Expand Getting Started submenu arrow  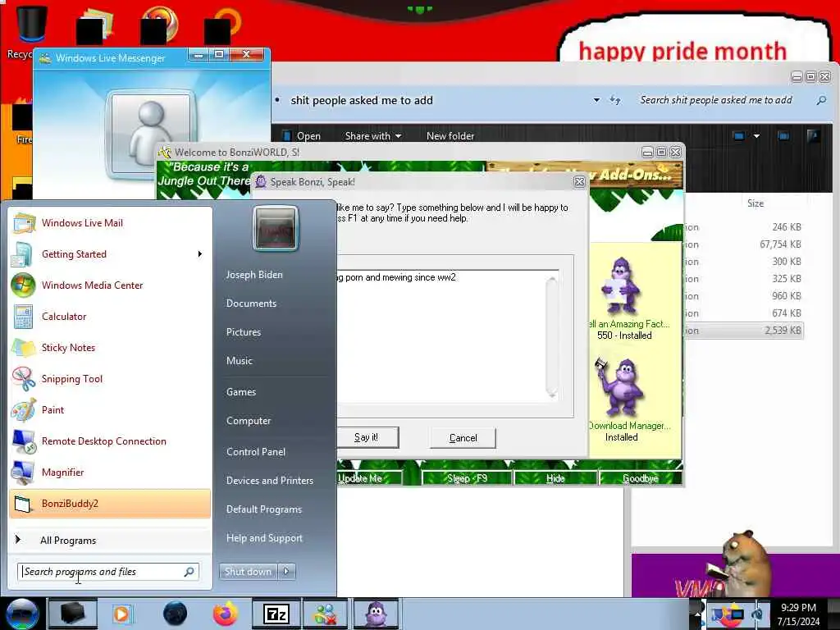(x=200, y=254)
